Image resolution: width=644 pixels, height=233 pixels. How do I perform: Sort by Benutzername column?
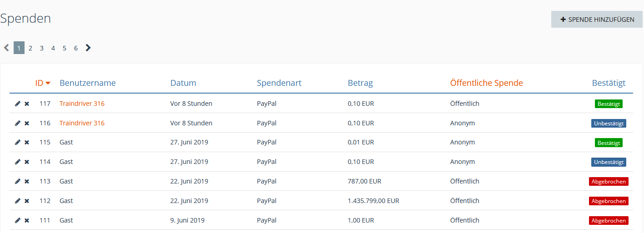pos(88,83)
